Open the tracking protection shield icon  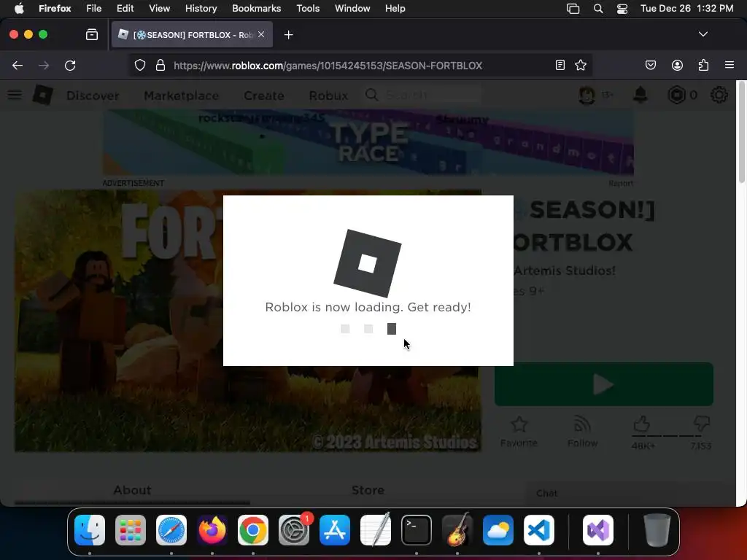(x=139, y=65)
